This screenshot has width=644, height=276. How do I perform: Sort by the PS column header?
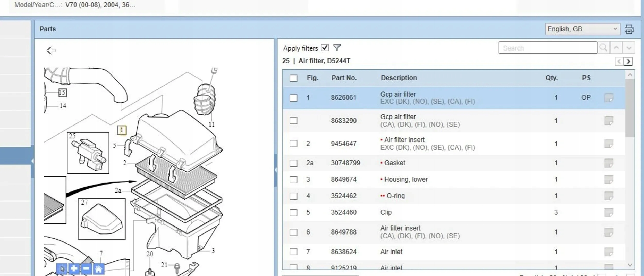(586, 78)
